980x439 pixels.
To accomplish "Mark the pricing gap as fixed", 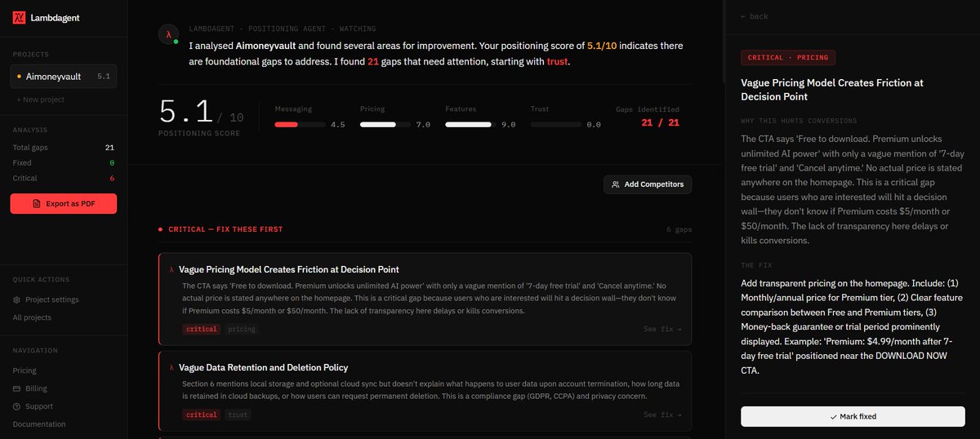I will pos(853,416).
